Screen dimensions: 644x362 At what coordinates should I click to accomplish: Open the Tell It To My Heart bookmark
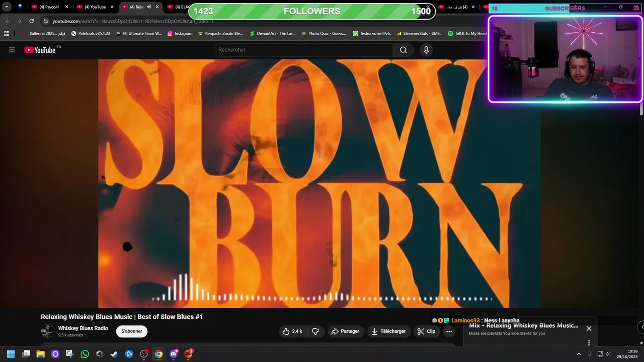tap(467, 34)
